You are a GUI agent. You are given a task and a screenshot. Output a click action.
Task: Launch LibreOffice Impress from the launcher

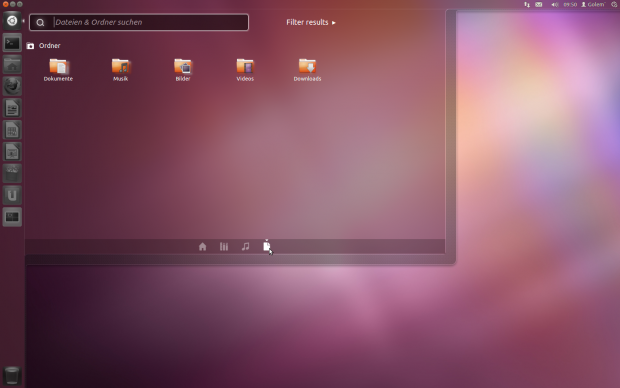[x=12, y=151]
